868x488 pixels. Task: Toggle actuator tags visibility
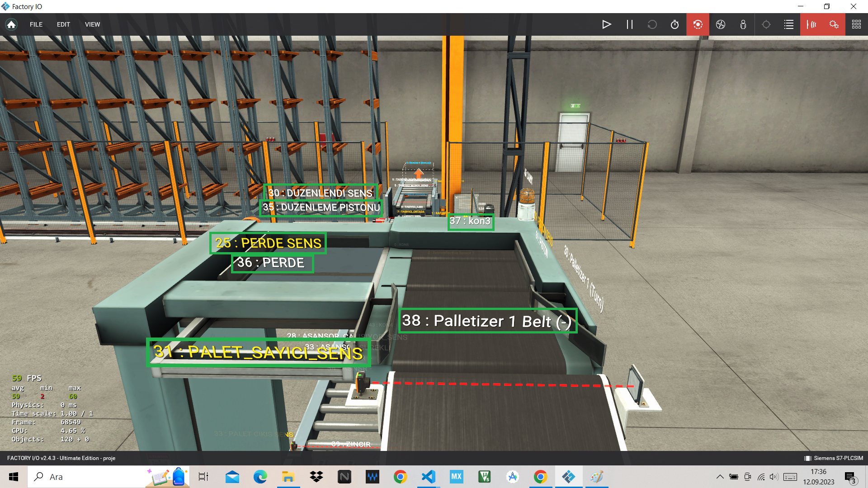click(834, 24)
